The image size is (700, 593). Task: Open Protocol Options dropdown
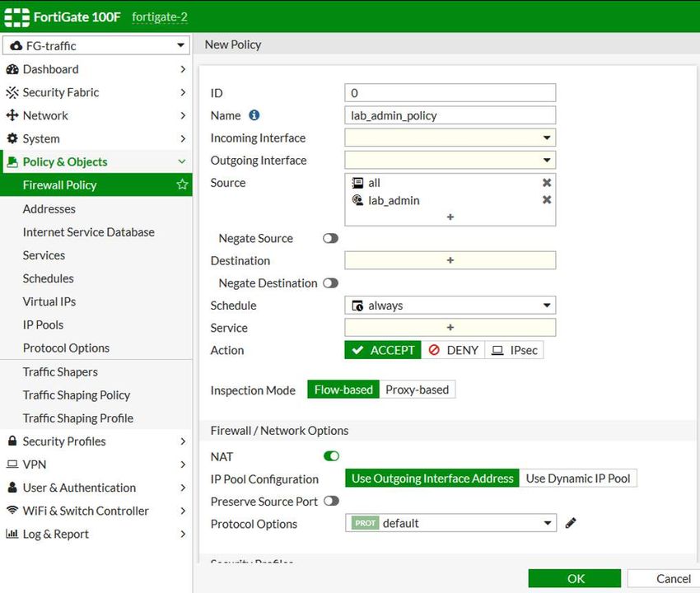(451, 523)
